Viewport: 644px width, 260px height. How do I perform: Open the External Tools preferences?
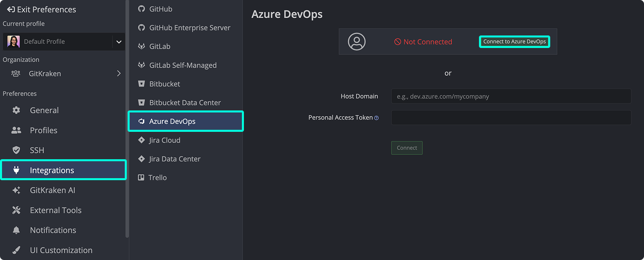[56, 210]
